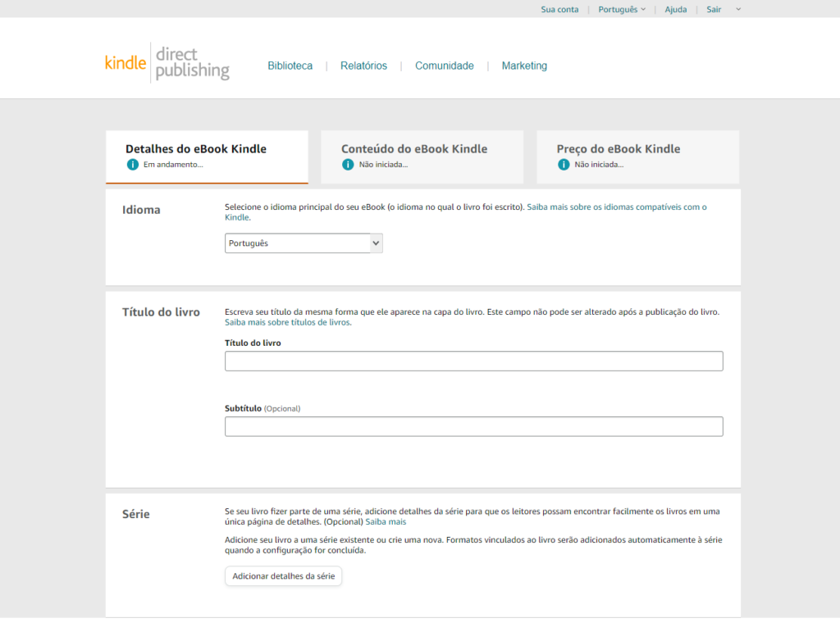Navigate to Marketing
The height and width of the screenshot is (623, 840).
coord(524,66)
